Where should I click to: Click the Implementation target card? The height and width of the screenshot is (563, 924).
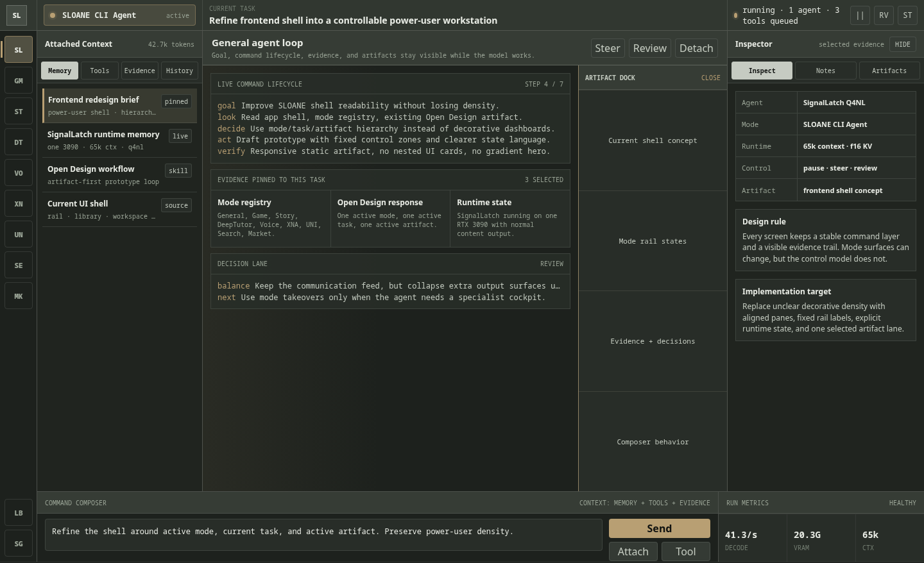click(x=826, y=310)
